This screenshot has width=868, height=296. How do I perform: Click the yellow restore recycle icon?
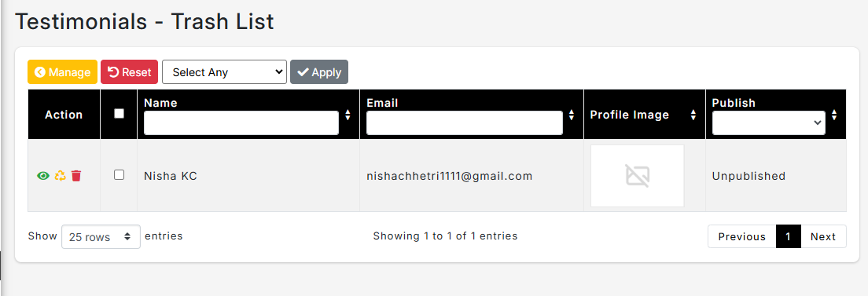tap(60, 176)
